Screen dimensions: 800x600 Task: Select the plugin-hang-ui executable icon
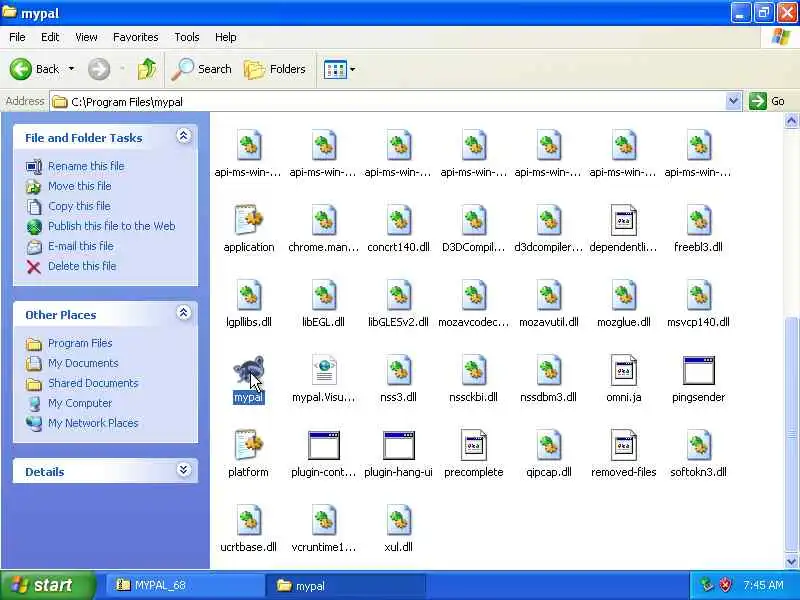tap(398, 445)
